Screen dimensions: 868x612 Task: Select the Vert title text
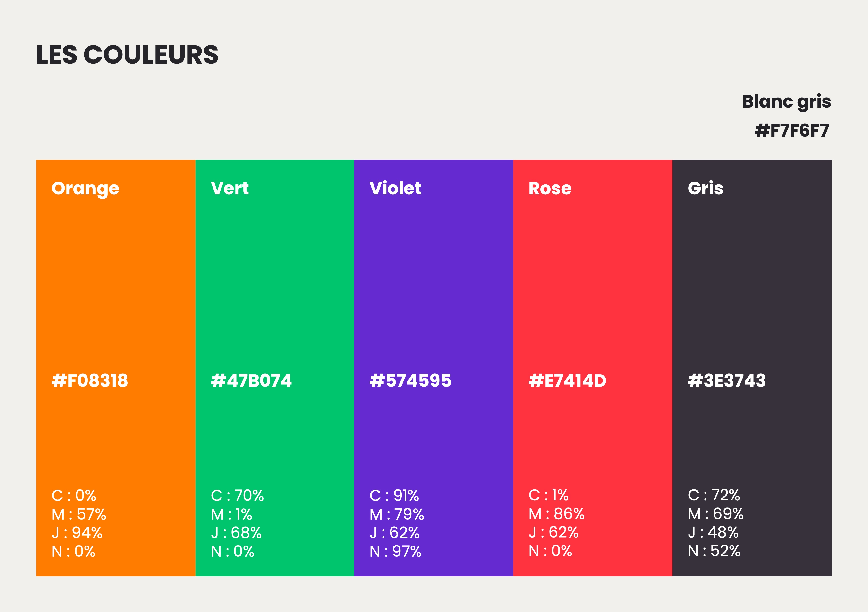230,188
